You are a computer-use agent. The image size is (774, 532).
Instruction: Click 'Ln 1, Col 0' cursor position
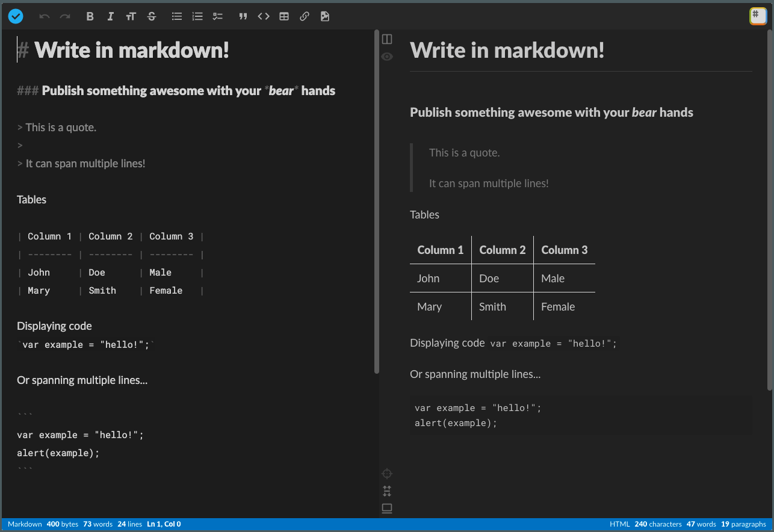[x=164, y=524]
